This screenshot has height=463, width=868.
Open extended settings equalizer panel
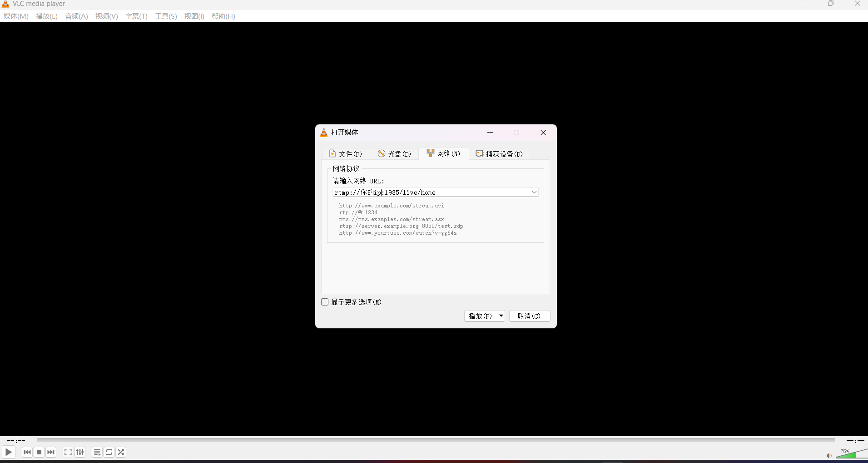[x=80, y=452]
